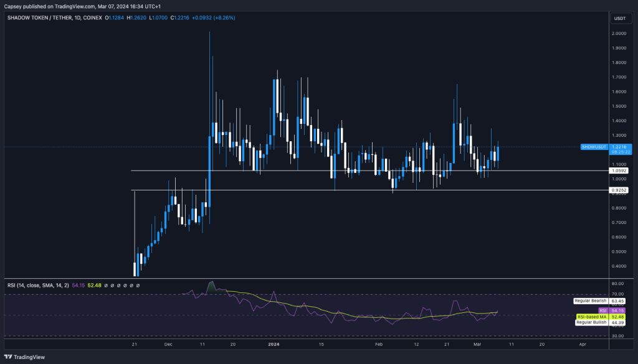The image size is (638, 364).
Task: Click the TradingView text link at bottom
Action: 27,357
